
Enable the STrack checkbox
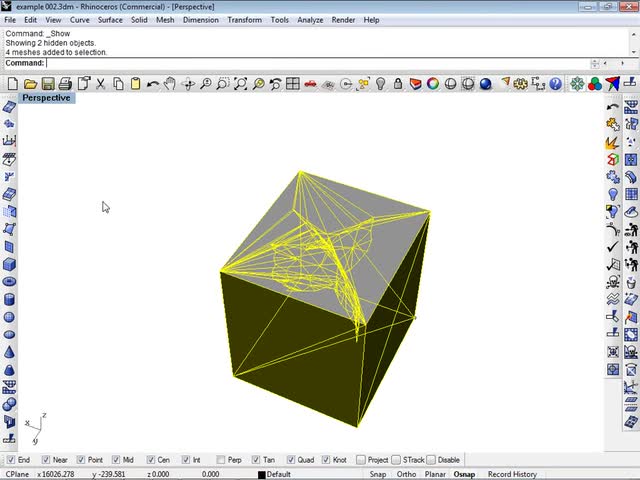[x=396, y=460]
